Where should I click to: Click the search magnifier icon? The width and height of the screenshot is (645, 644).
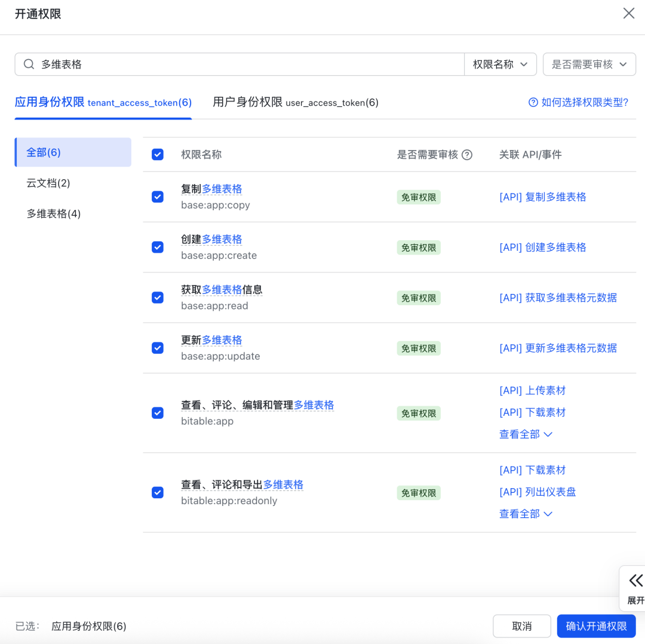(x=28, y=64)
